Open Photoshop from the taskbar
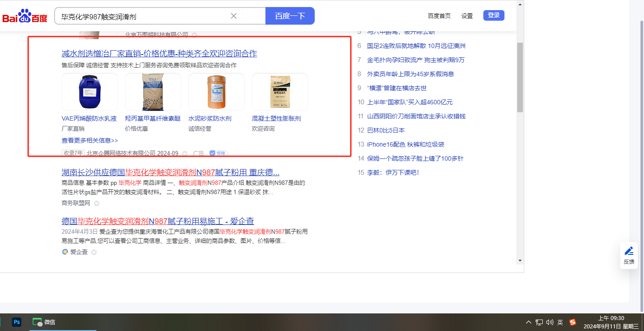Image resolution: width=644 pixels, height=331 pixels. click(x=17, y=322)
